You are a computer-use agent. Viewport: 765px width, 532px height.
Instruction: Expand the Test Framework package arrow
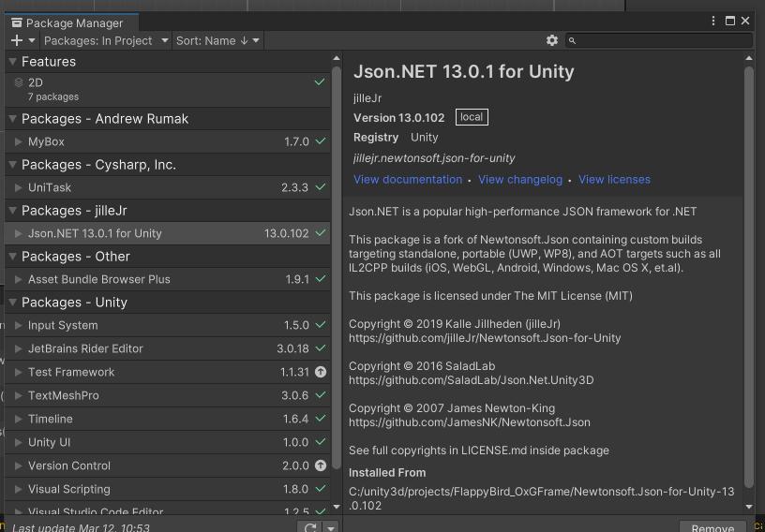click(19, 372)
